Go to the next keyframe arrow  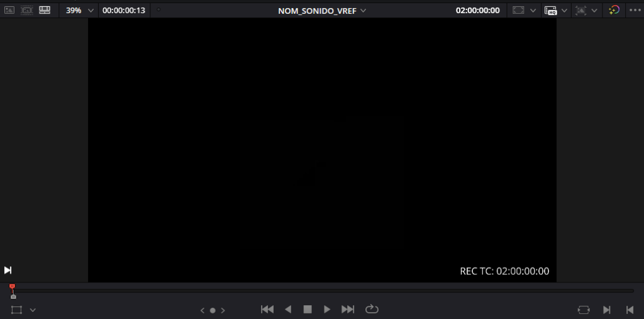[x=223, y=310]
